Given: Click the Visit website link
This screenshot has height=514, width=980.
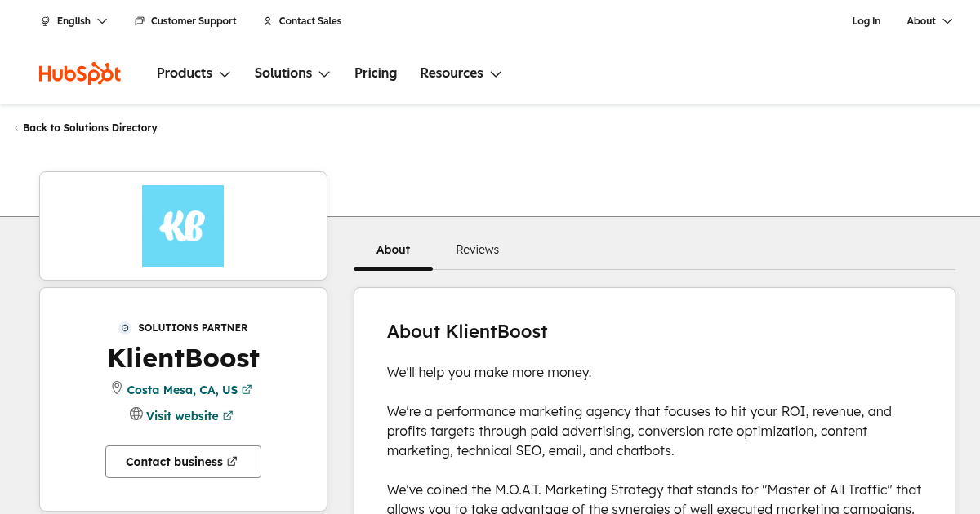Looking at the screenshot, I should pyautogui.click(x=182, y=416).
